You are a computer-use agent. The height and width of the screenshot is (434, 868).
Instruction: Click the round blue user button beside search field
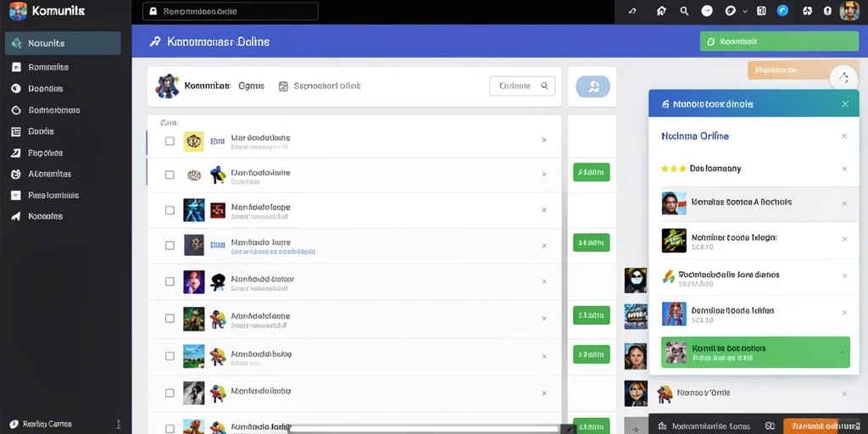[x=593, y=86]
